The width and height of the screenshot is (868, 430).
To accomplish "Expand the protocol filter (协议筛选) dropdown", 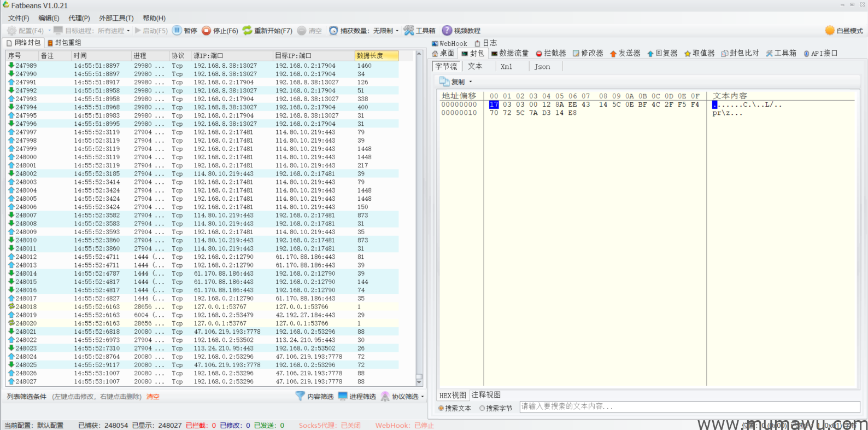I will 423,397.
